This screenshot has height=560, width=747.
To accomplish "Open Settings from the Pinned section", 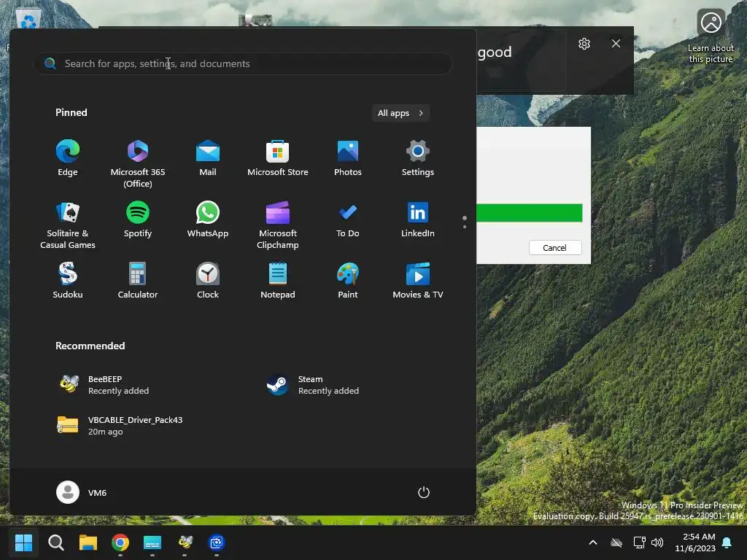I will pyautogui.click(x=418, y=158).
